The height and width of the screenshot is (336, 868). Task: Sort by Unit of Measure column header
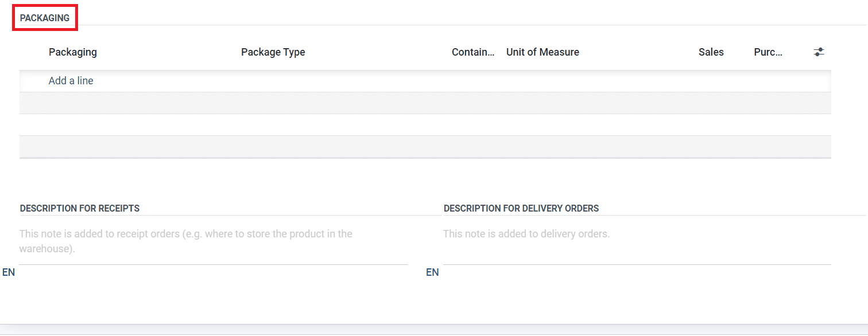coord(542,52)
